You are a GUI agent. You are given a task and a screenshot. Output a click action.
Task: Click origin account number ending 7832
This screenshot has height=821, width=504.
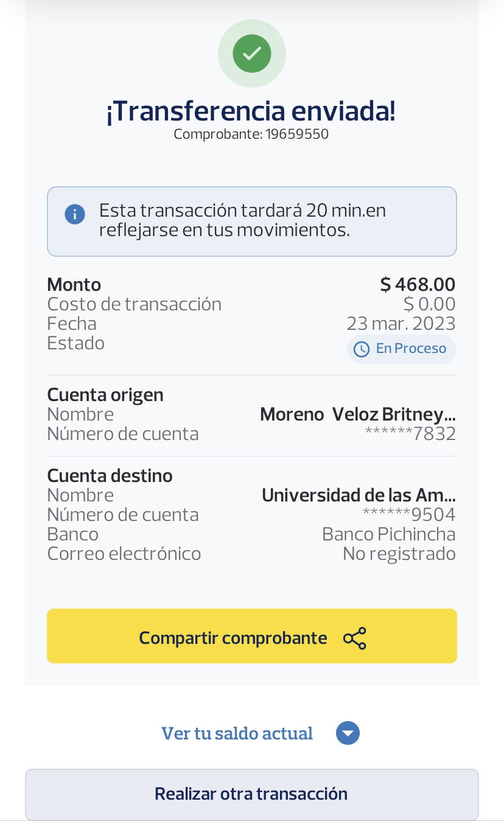410,434
